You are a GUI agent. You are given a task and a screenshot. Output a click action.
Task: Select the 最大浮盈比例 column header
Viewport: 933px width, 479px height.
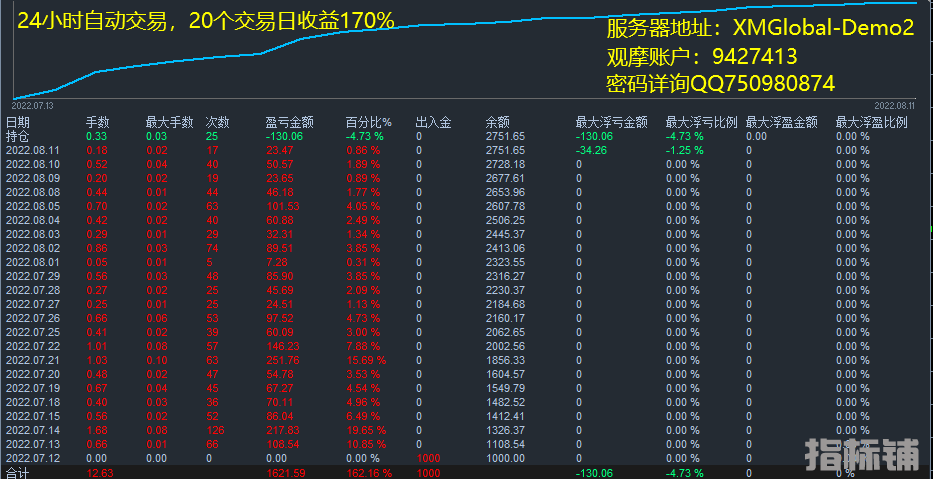pyautogui.click(x=871, y=122)
